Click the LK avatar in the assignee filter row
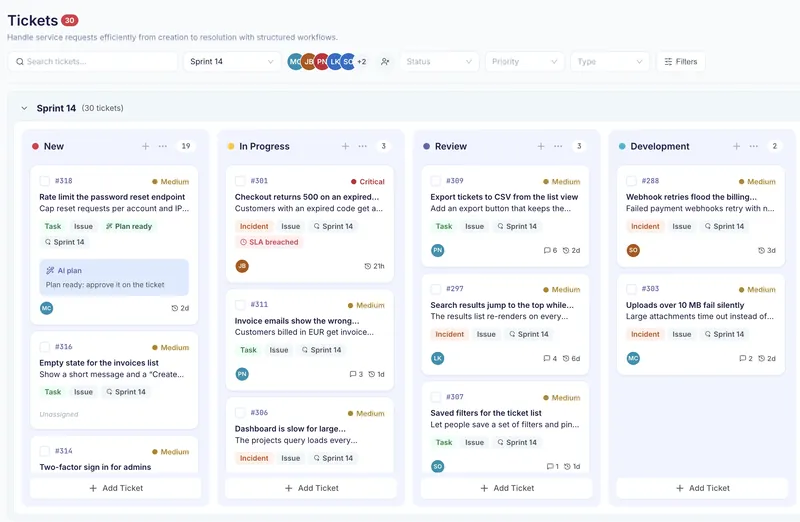Image resolution: width=800 pixels, height=522 pixels. (335, 62)
